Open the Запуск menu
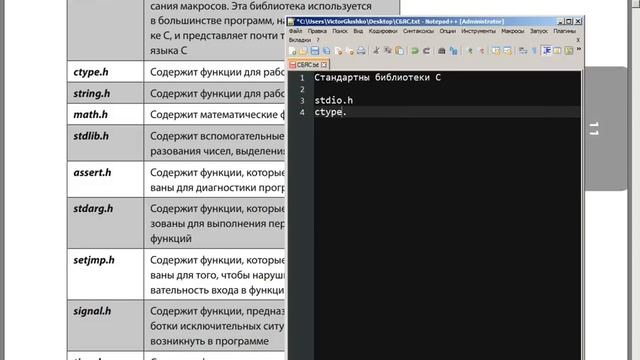 click(539, 31)
